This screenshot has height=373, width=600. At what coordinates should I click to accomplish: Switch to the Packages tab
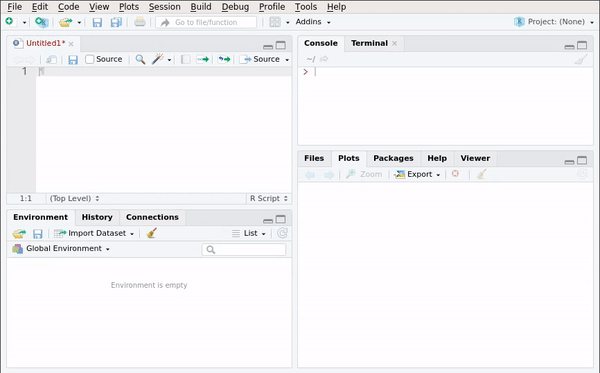pyautogui.click(x=393, y=158)
